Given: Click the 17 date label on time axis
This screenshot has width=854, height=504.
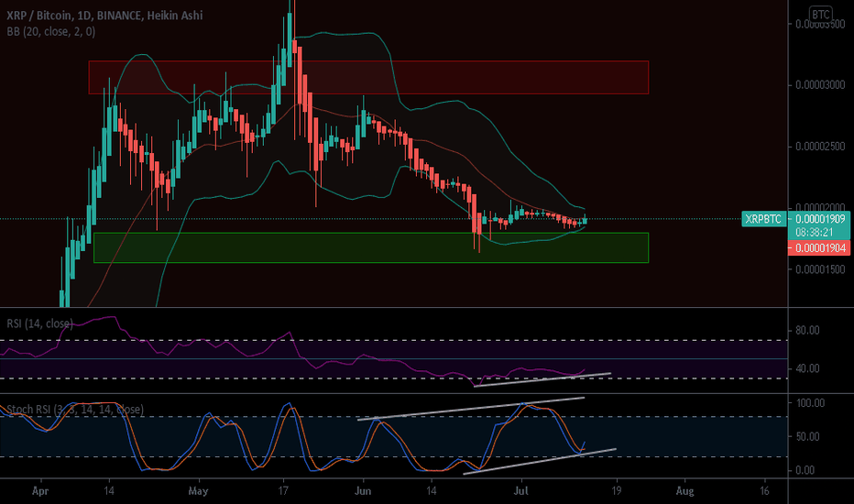Looking at the screenshot, I should pyautogui.click(x=283, y=491).
